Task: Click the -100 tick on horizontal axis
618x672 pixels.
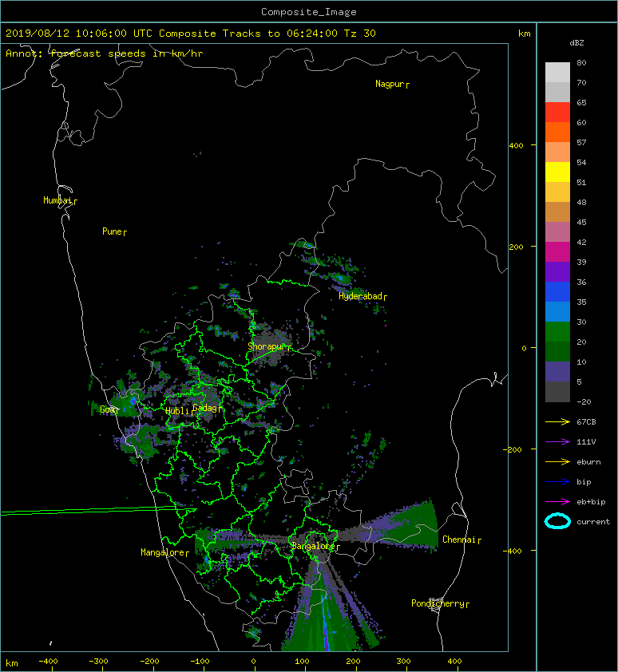Action: point(200,662)
